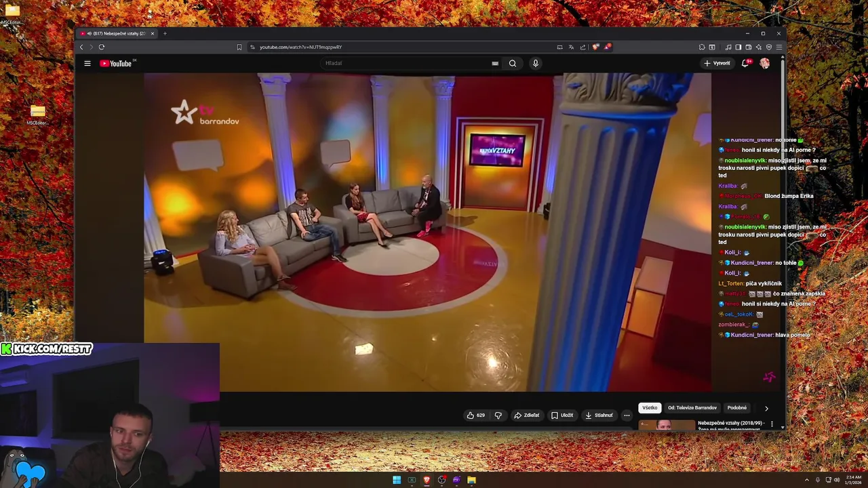
Task: Select the Od: Televize Barrandov chip
Action: pyautogui.click(x=692, y=408)
